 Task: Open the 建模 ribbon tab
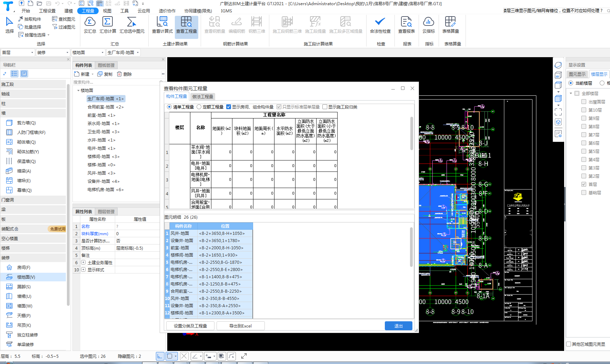69,11
